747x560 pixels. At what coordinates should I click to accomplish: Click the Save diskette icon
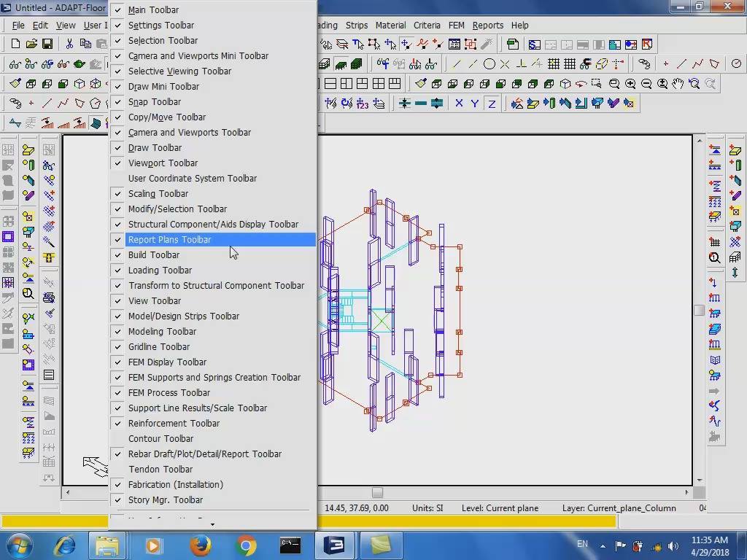[x=47, y=44]
